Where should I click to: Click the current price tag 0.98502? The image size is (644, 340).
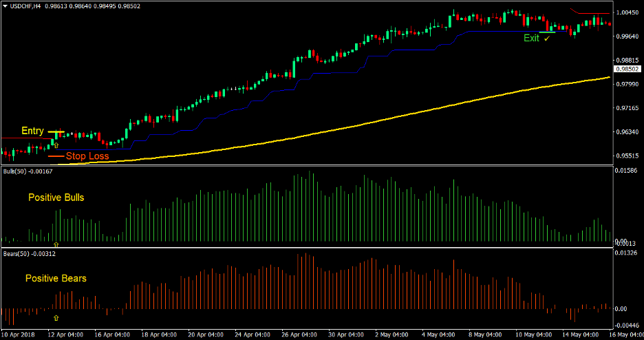point(627,69)
